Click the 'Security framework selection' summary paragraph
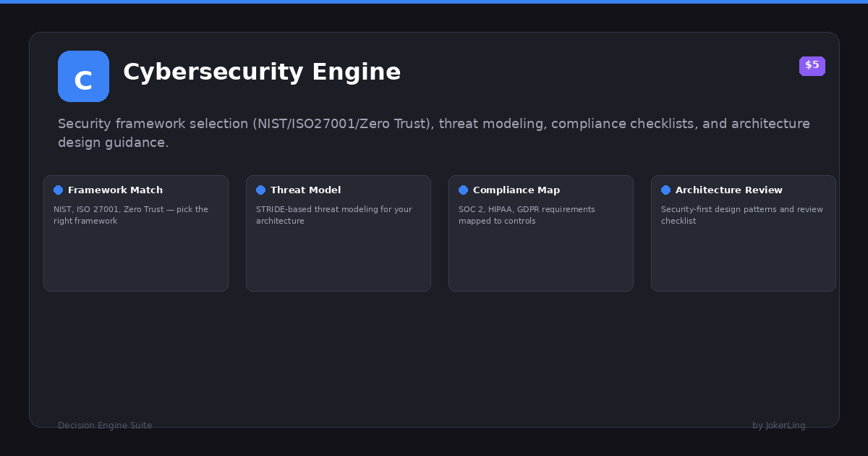Screen dimensions: 868x456 coord(434,133)
